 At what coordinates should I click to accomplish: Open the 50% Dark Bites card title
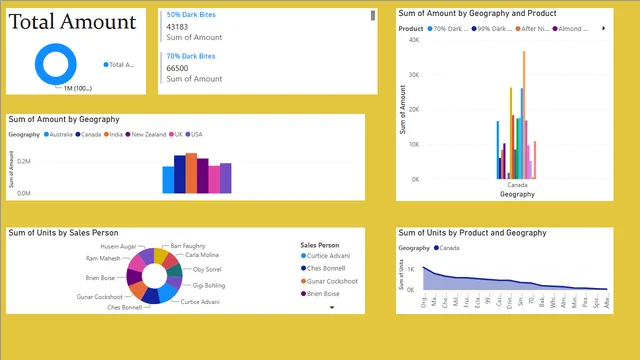click(191, 15)
